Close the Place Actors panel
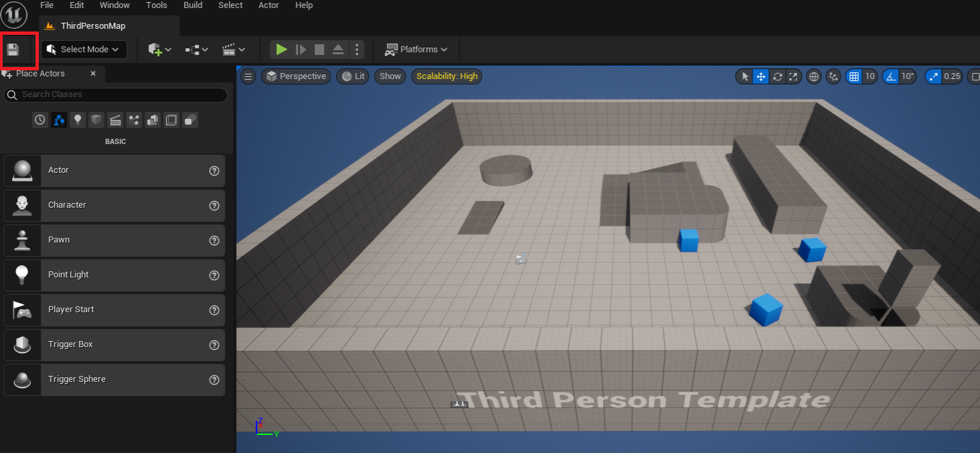The width and height of the screenshot is (980, 453). pos(93,74)
